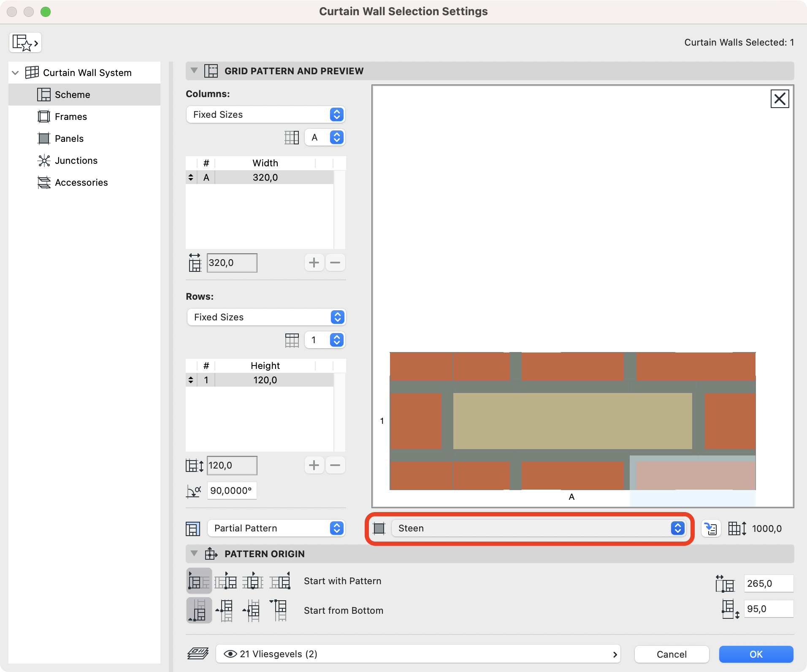807x672 pixels.
Task: Select column A row in Width table
Action: pyautogui.click(x=260, y=177)
